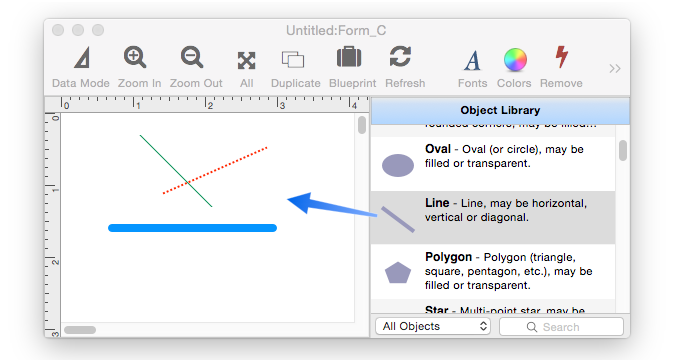The height and width of the screenshot is (362, 674).
Task: Click the Remove lightning icon
Action: tap(561, 57)
